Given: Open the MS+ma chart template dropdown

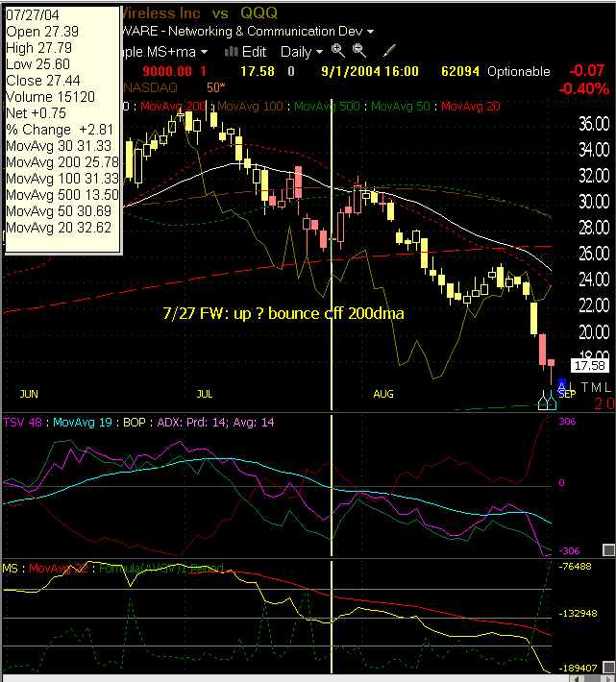Looking at the screenshot, I should click(164, 52).
